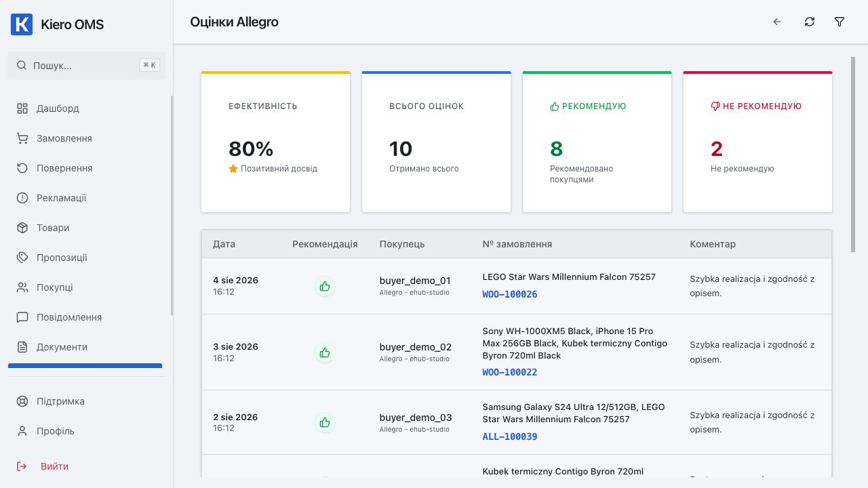Screen dimensions: 868x488
Task: Click date 4 sie 2026
Action: (x=235, y=280)
